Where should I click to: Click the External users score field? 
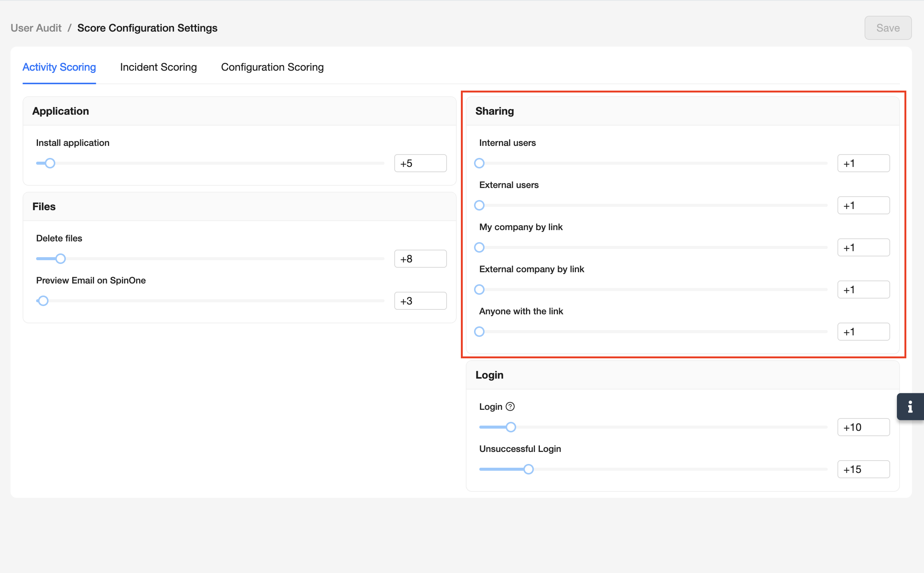(x=863, y=205)
